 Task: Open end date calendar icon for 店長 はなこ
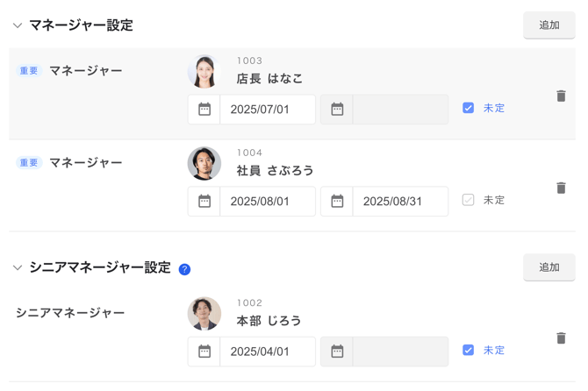[337, 110]
